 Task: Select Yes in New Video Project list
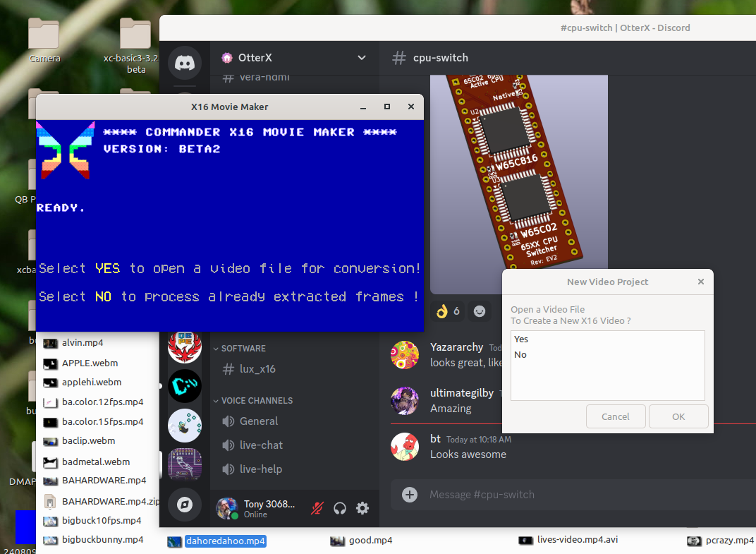point(607,339)
